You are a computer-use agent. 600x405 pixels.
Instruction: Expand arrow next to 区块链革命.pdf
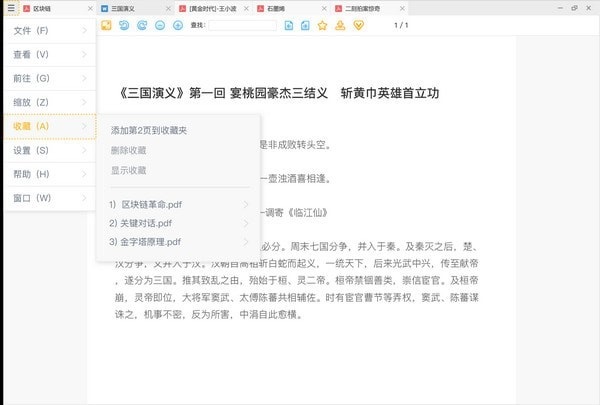click(246, 205)
